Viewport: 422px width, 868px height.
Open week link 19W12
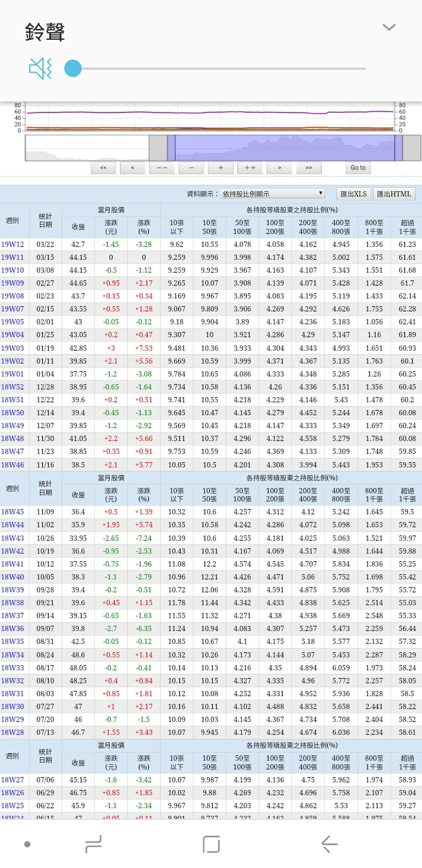click(12, 245)
